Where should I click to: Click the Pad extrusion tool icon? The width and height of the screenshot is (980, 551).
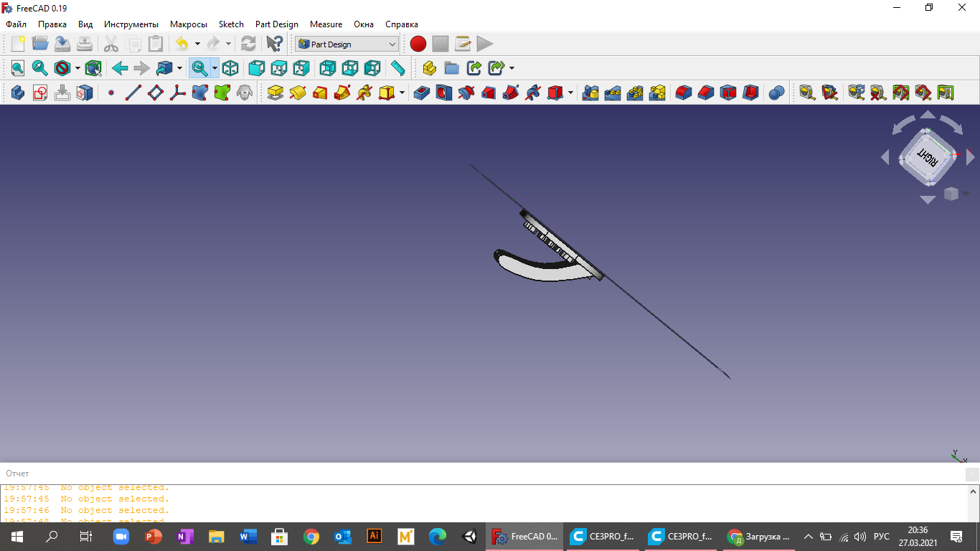(275, 93)
